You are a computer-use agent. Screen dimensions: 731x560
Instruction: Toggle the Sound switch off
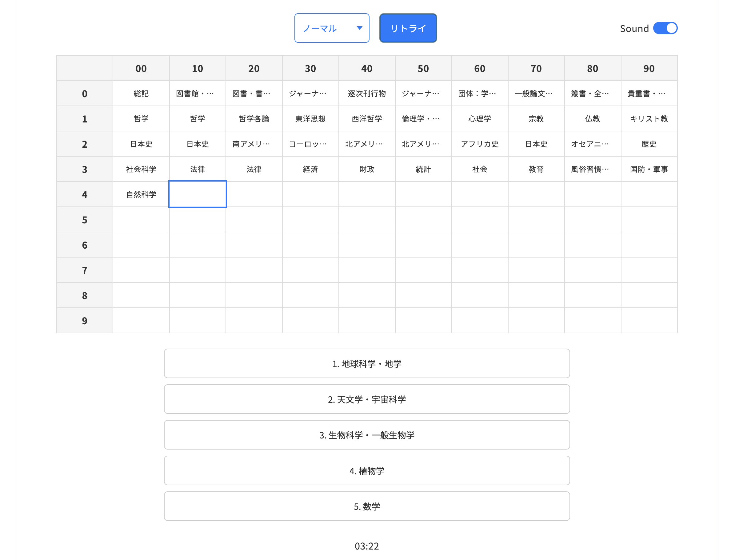pos(665,28)
